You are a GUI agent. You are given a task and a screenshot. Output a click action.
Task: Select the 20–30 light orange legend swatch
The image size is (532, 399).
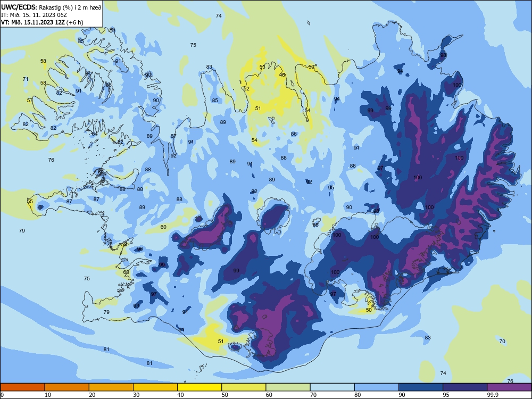[111, 387]
